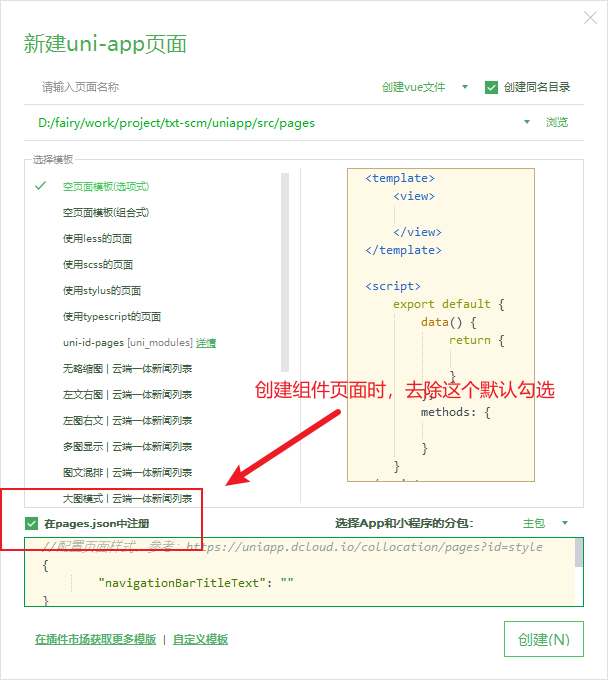Select the 使用less的页面 template
The height and width of the screenshot is (680, 608).
click(98, 239)
